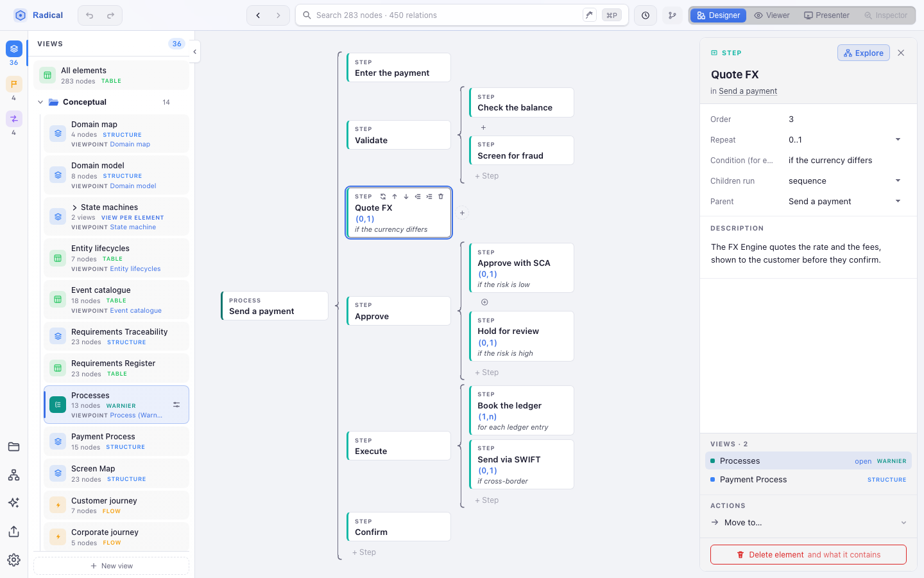The width and height of the screenshot is (924, 578).
Task: Edit the Condition field value
Action: pos(844,161)
